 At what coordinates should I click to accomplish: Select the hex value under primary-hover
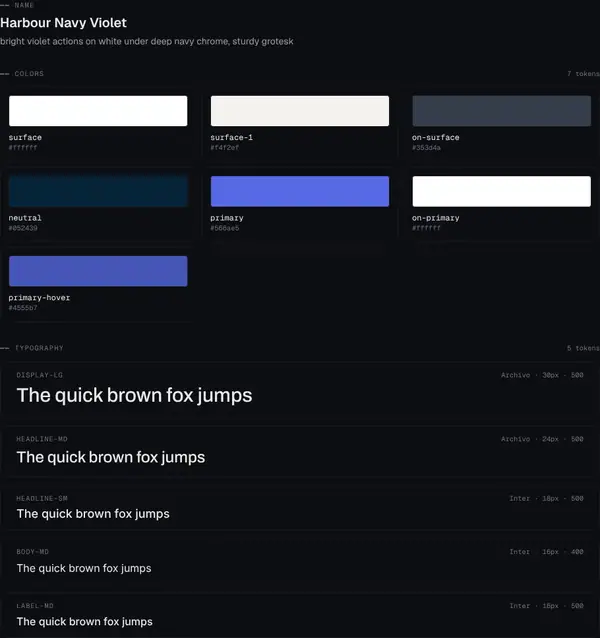click(x=23, y=308)
